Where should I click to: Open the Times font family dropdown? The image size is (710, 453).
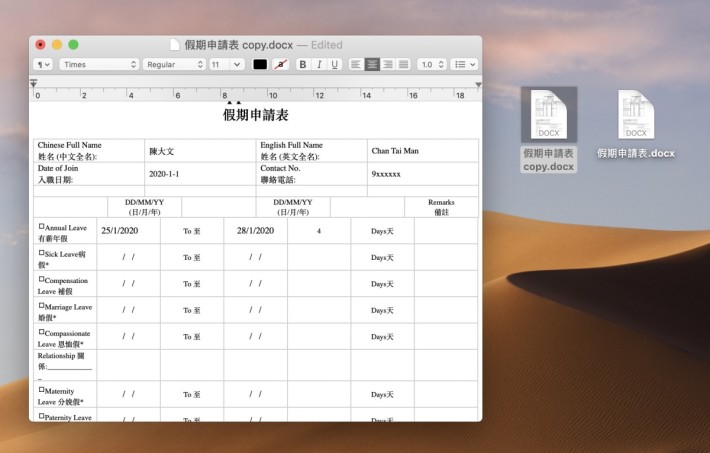coord(99,65)
